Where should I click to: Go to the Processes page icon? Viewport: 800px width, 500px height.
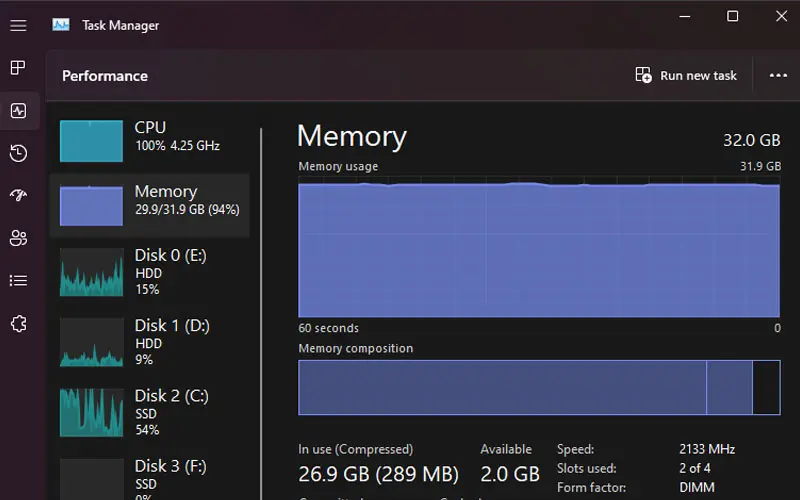pos(18,67)
